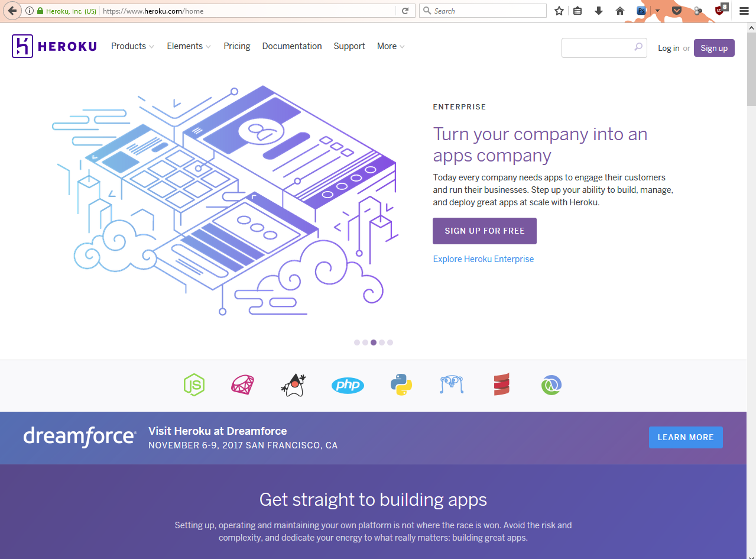Image resolution: width=756 pixels, height=559 pixels.
Task: Open the downloads arrow icon
Action: (x=599, y=11)
